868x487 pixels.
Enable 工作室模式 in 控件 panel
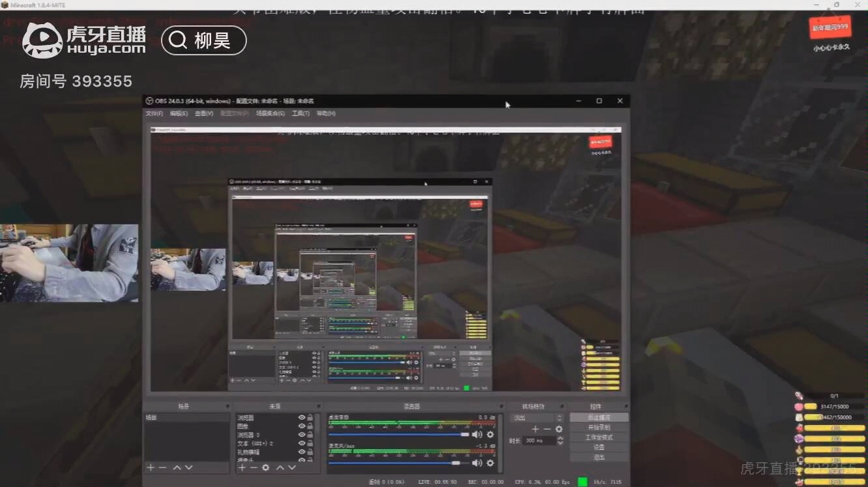tap(599, 438)
